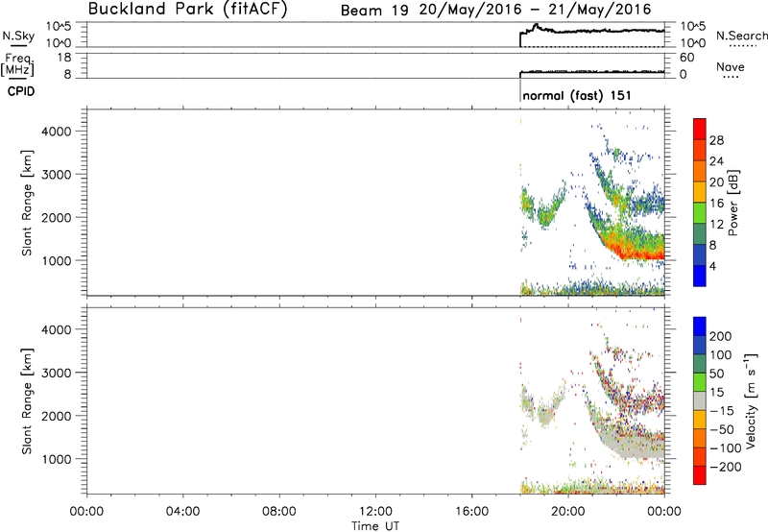Click the Slant Range label of the power panel

[27, 203]
